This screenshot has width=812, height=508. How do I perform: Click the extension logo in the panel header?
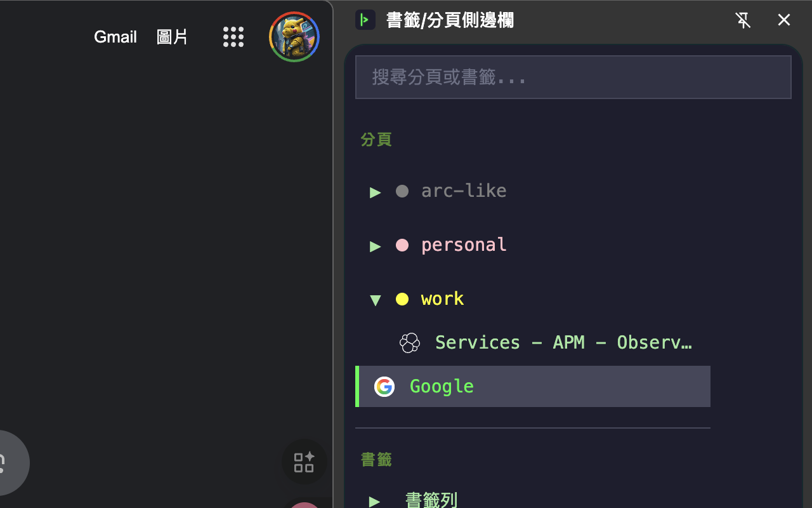point(365,20)
